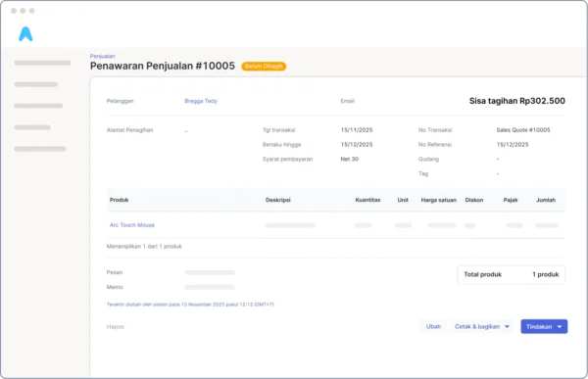Image resolution: width=588 pixels, height=379 pixels.
Task: Select the third sidebar menu placeholder
Action: tap(38, 106)
